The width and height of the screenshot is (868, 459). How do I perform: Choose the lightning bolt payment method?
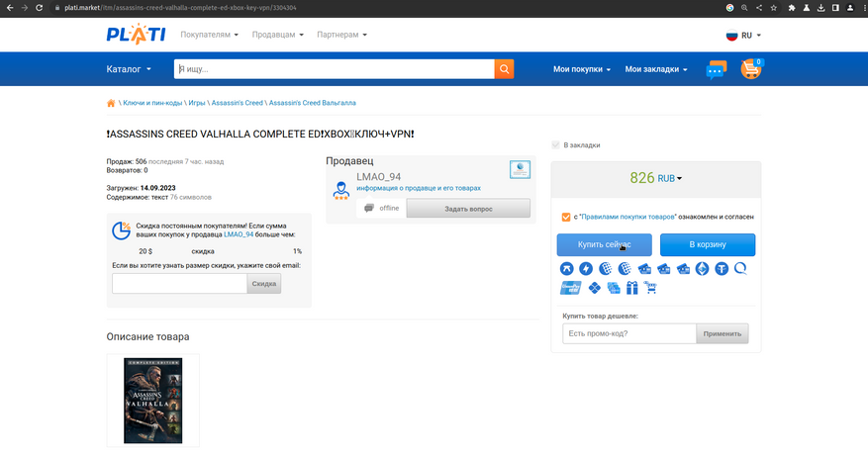coord(586,269)
